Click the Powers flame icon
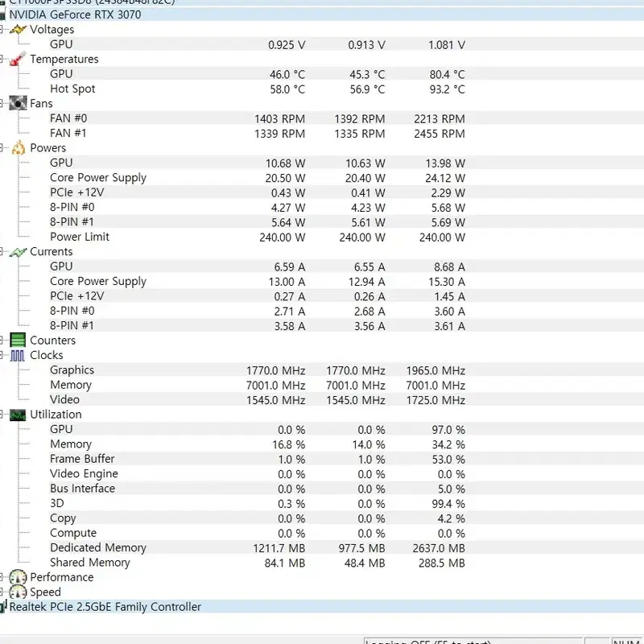 click(18, 148)
